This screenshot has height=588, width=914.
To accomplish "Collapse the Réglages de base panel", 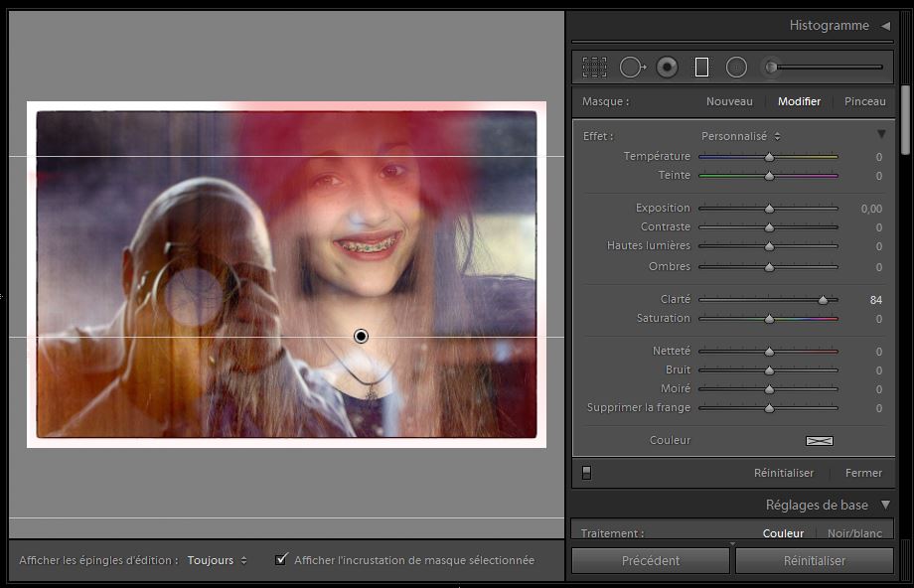I will click(885, 505).
